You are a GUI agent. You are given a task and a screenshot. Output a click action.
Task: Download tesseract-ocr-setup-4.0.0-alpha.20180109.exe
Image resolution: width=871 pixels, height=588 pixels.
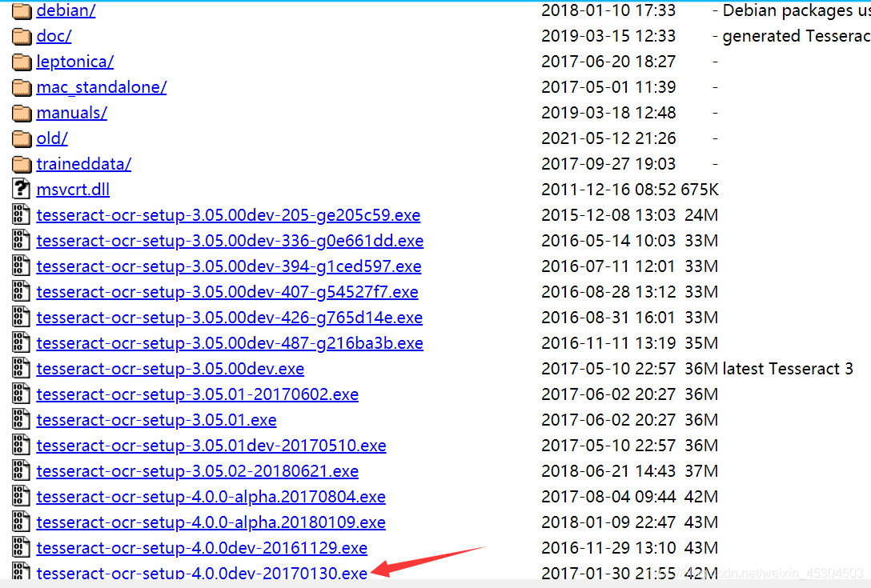coord(211,522)
